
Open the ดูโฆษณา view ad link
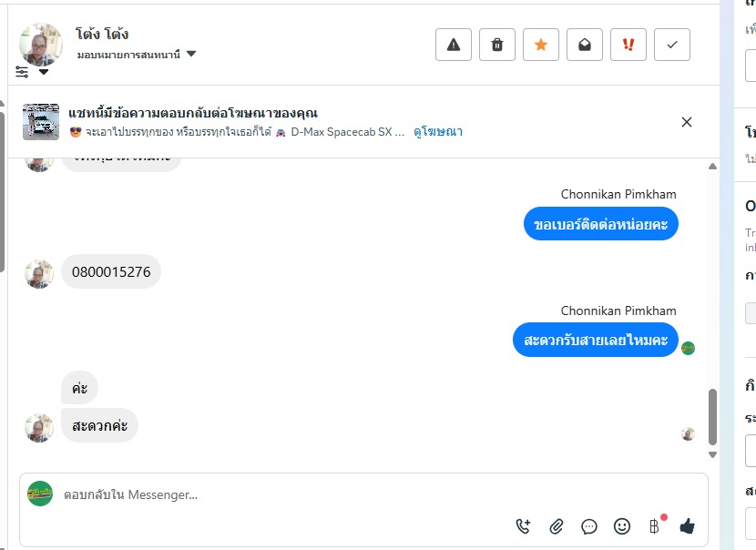[x=438, y=131]
